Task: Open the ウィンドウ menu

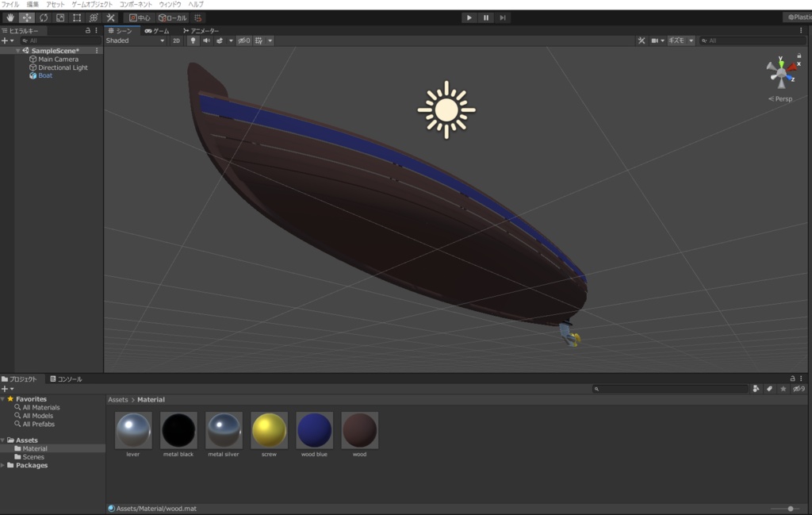Action: click(x=170, y=4)
